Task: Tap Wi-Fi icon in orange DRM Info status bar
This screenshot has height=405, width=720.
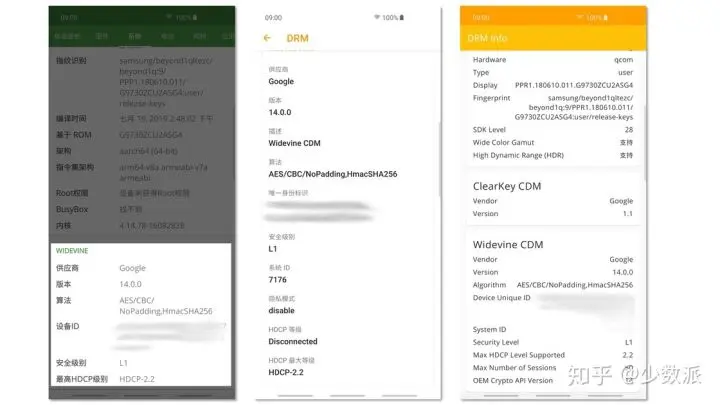Action: click(x=581, y=17)
